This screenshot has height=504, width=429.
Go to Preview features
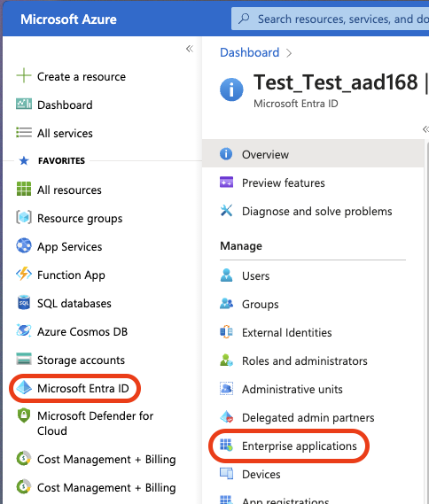[313, 182]
